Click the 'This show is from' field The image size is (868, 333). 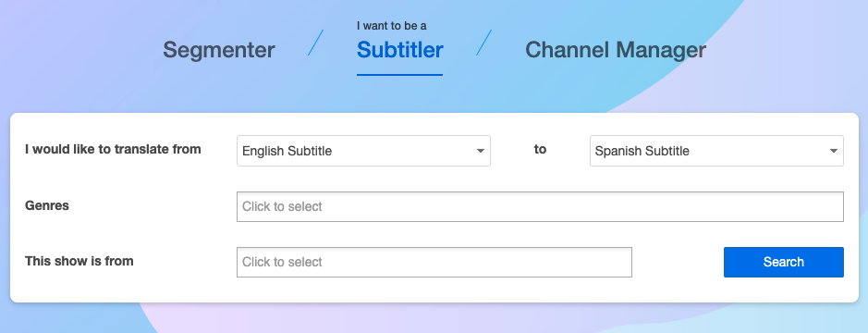[434, 262]
